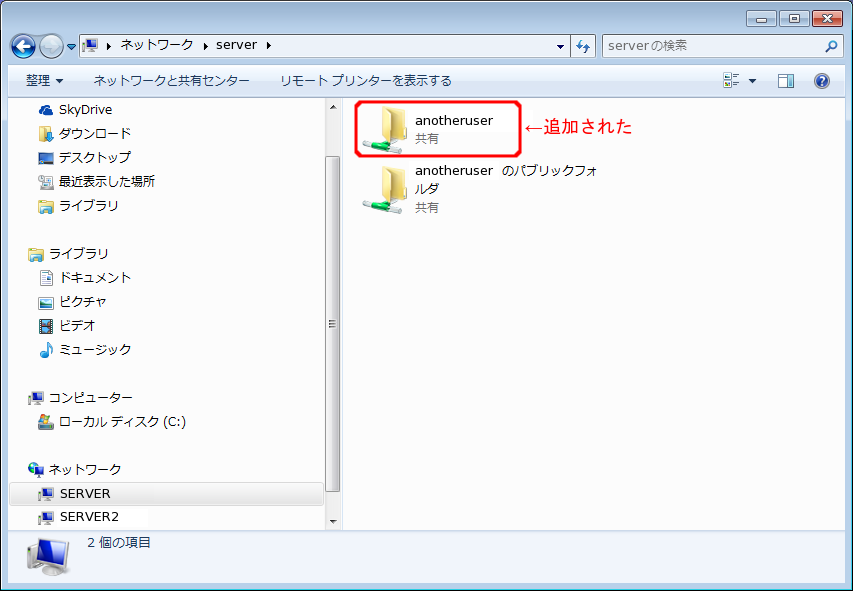Open the help question mark icon
The image size is (853, 591).
pyautogui.click(x=822, y=81)
